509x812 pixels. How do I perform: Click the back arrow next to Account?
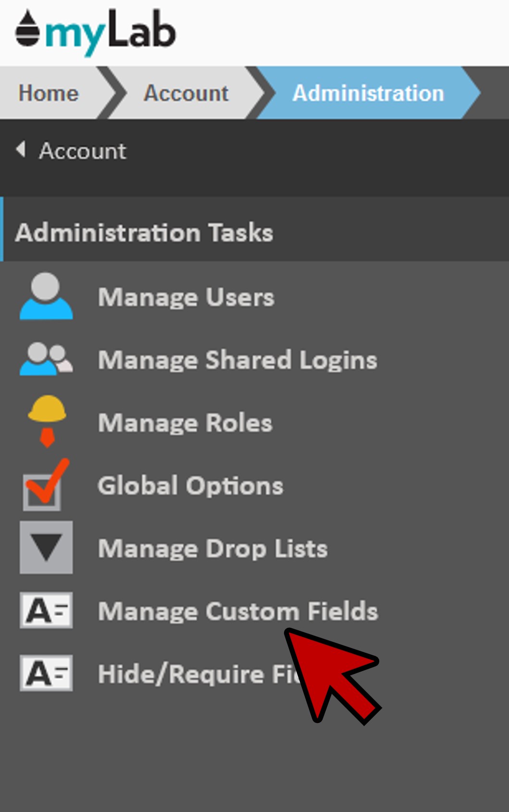[21, 150]
